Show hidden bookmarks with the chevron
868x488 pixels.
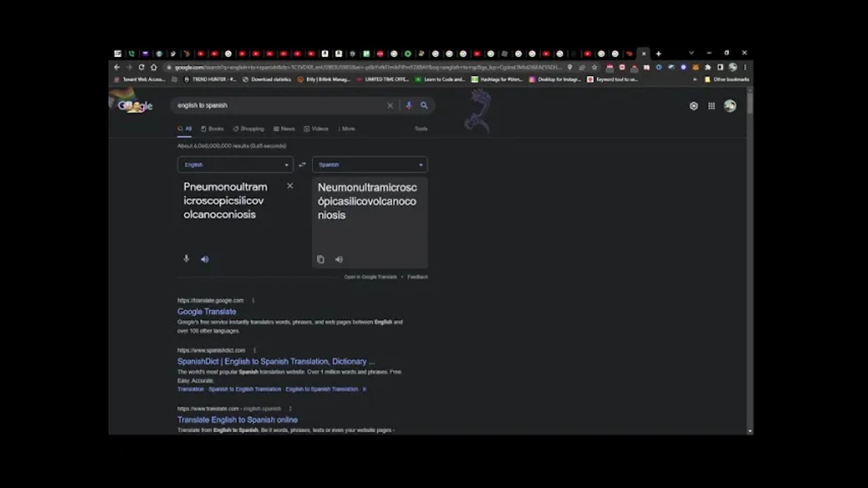tap(694, 79)
